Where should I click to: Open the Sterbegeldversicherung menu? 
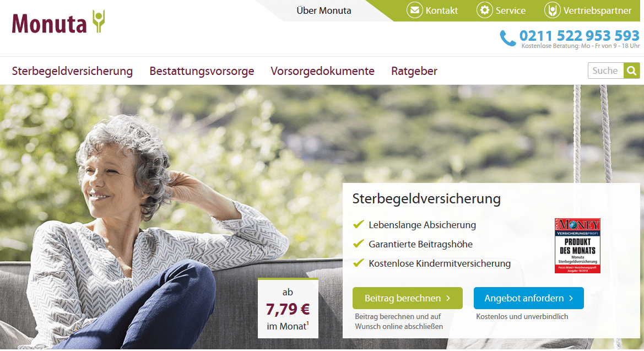click(x=72, y=71)
